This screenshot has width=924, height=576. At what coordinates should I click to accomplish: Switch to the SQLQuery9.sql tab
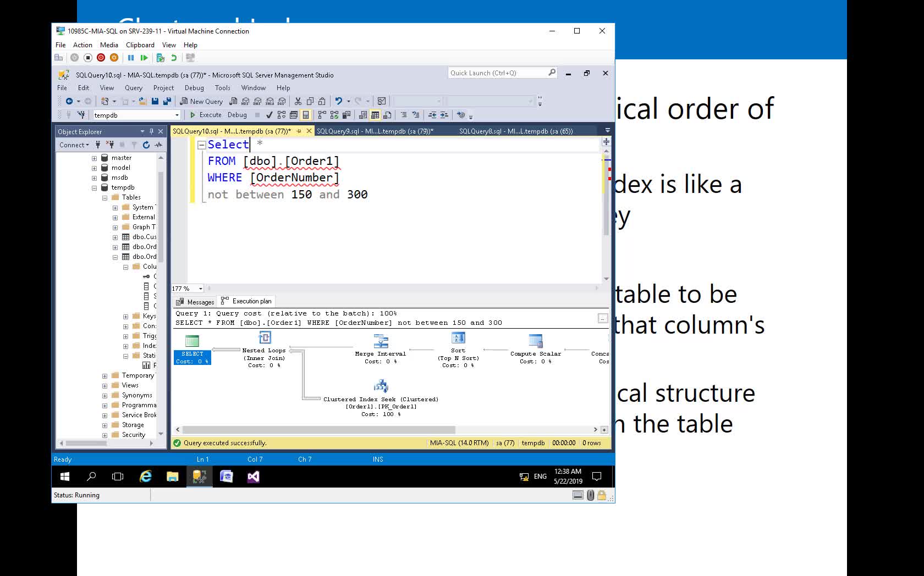[375, 131]
